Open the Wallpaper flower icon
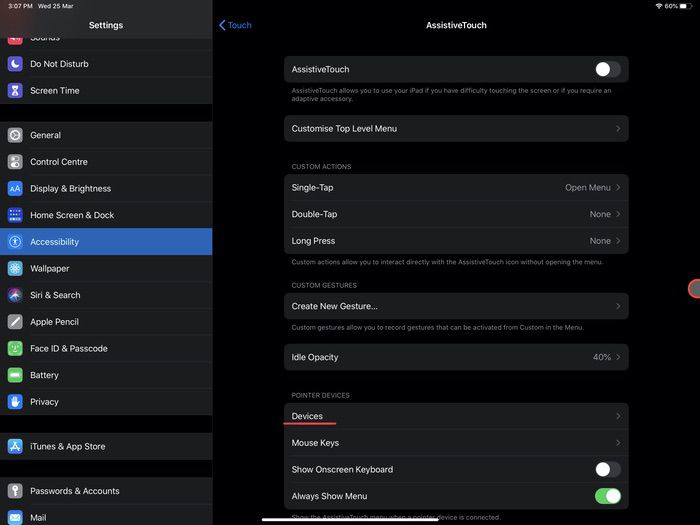The image size is (700, 525). point(15,268)
